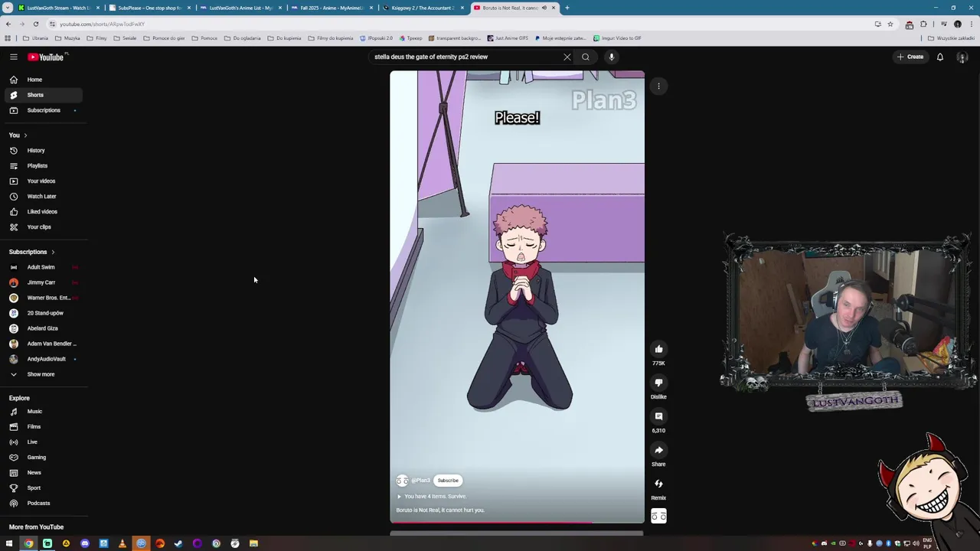Like the Short (775K)
The width and height of the screenshot is (980, 551).
[x=658, y=350]
